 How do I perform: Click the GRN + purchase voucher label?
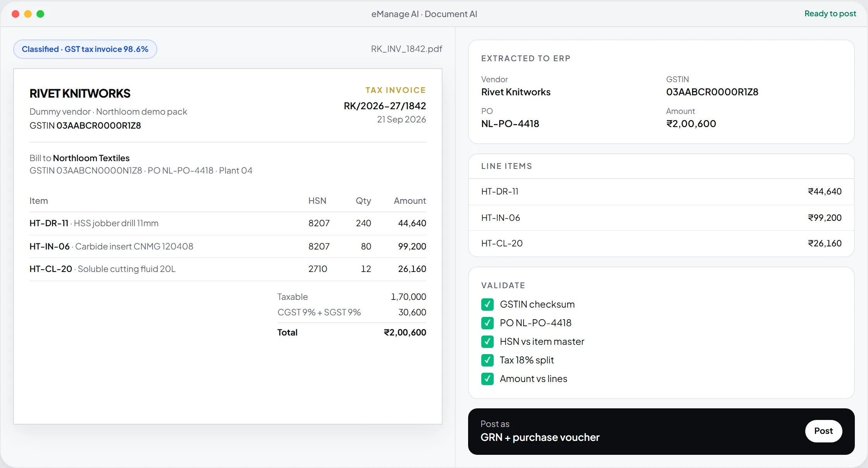click(x=540, y=437)
